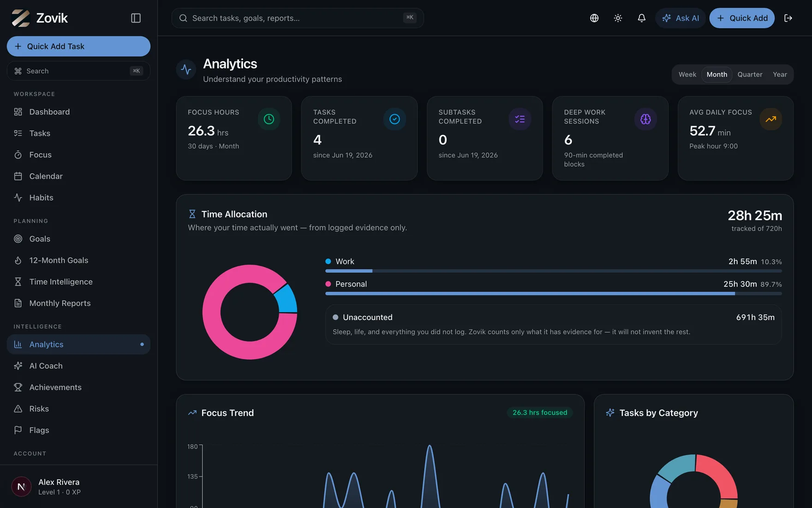The height and width of the screenshot is (508, 812).
Task: Switch period to Week
Action: 687,74
